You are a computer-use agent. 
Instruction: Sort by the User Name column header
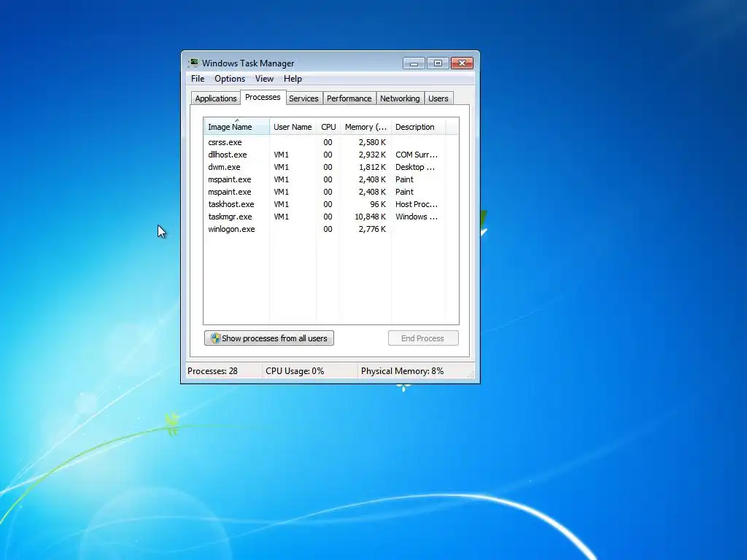293,127
